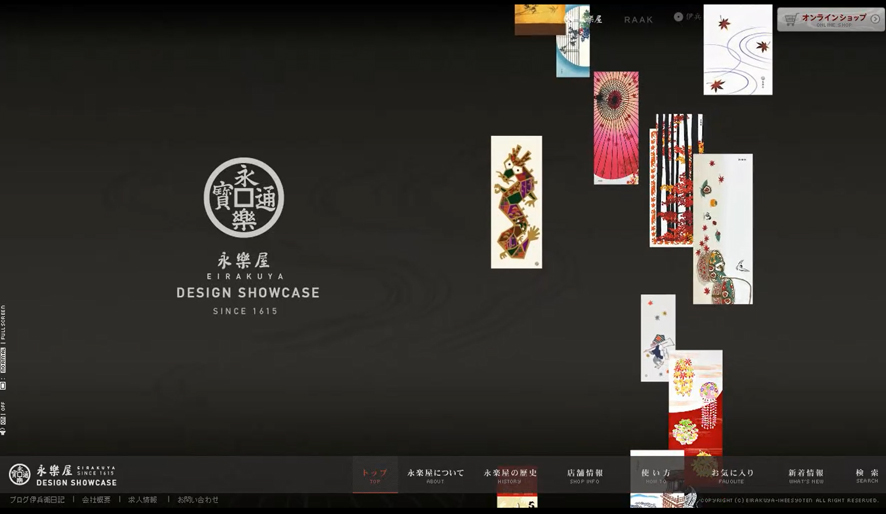Click footer Eirakuya coin logo
886x514 pixels.
pos(20,475)
